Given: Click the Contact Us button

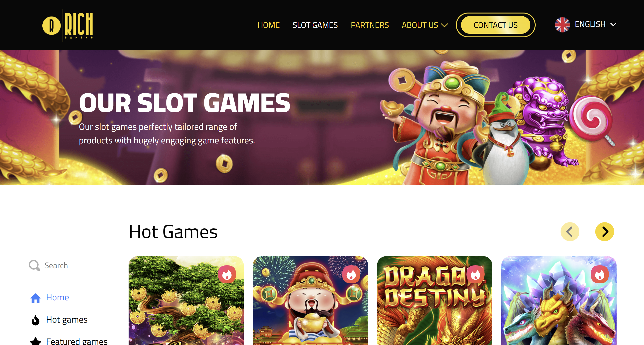Looking at the screenshot, I should [495, 25].
